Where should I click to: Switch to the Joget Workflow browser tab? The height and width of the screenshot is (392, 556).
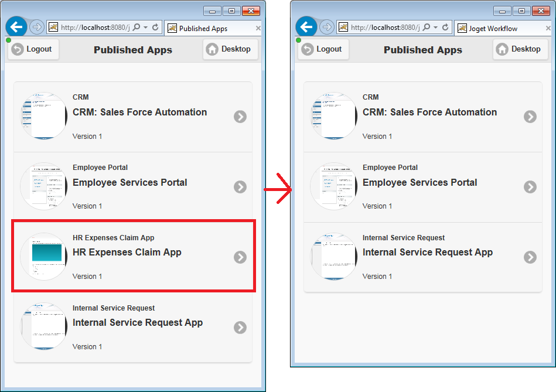click(x=493, y=28)
